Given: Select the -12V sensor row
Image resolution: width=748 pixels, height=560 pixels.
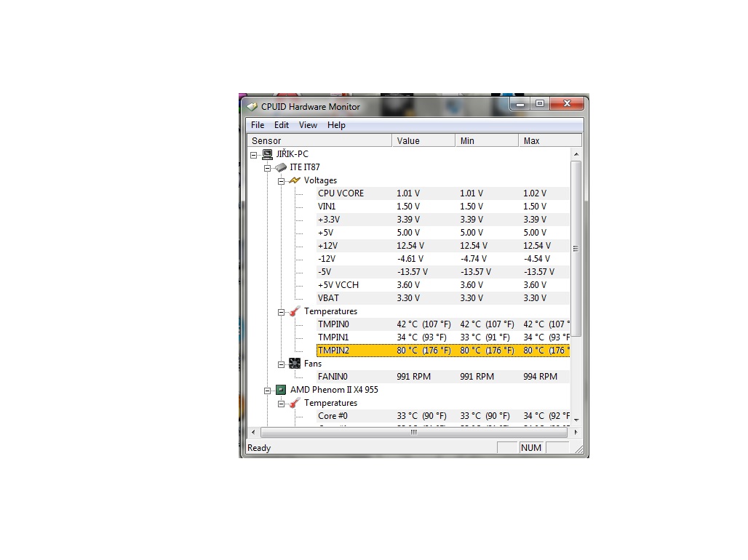Looking at the screenshot, I should pyautogui.click(x=443, y=259).
